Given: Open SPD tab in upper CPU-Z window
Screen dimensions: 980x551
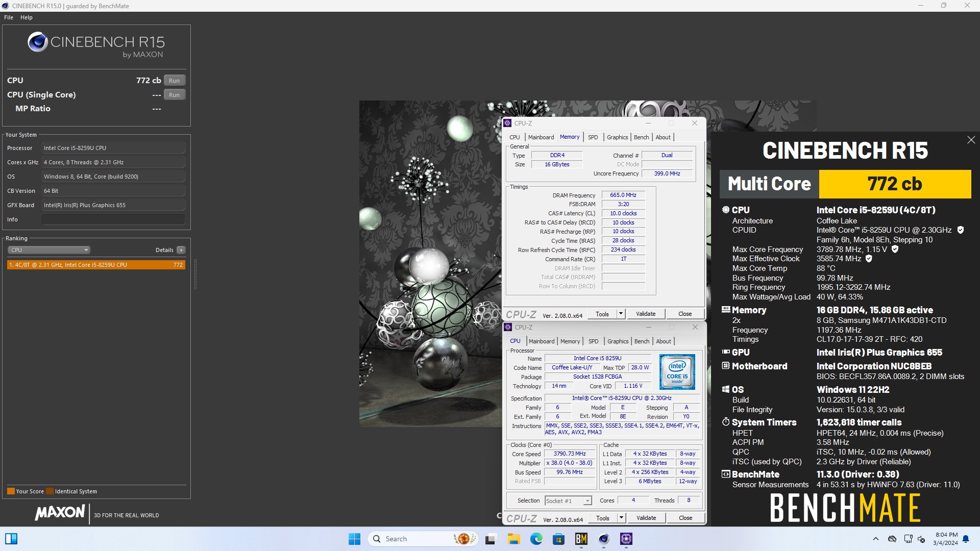Looking at the screenshot, I should [593, 137].
